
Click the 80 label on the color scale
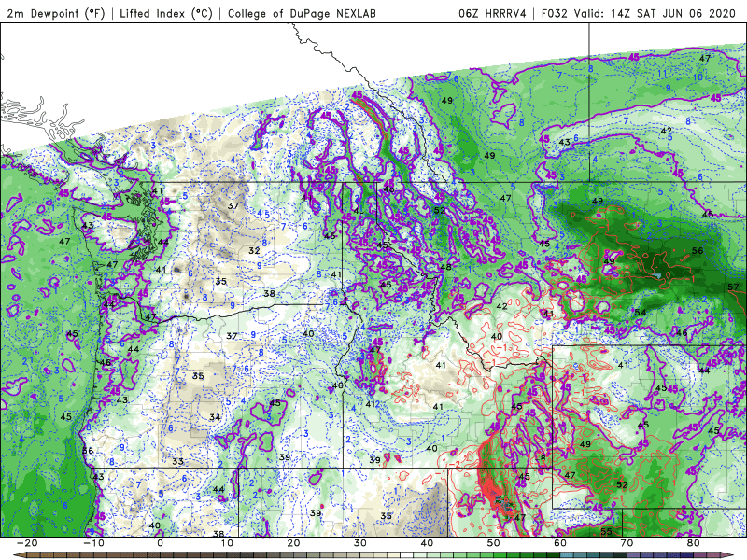[x=694, y=543]
